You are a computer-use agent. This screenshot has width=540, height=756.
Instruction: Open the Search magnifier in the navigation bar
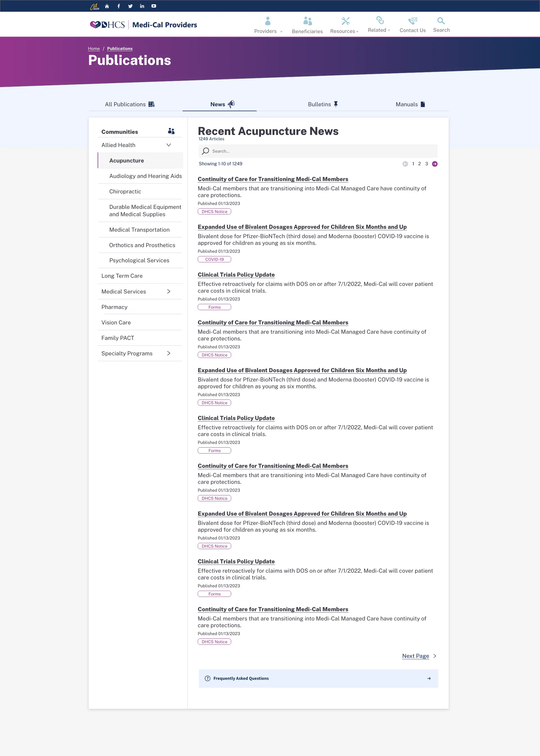[441, 21]
